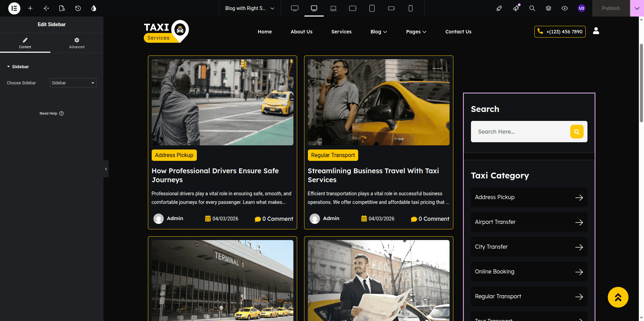
Task: Open the Structure layers icon
Action: [549, 8]
